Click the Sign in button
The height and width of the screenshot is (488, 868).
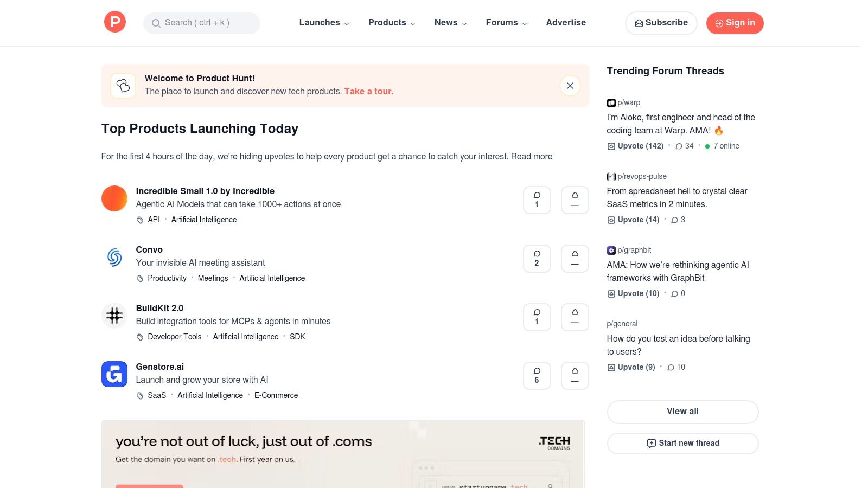click(x=735, y=23)
